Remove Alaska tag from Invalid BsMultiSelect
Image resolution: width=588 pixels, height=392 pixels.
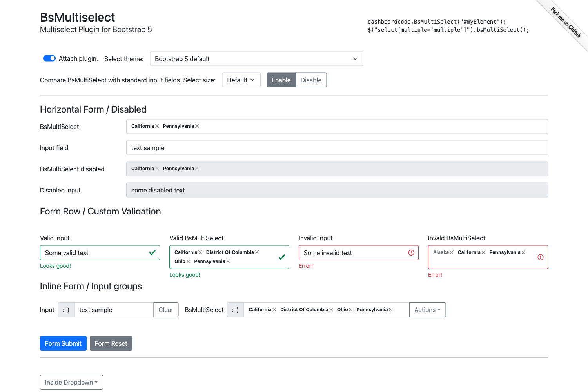coord(452,252)
